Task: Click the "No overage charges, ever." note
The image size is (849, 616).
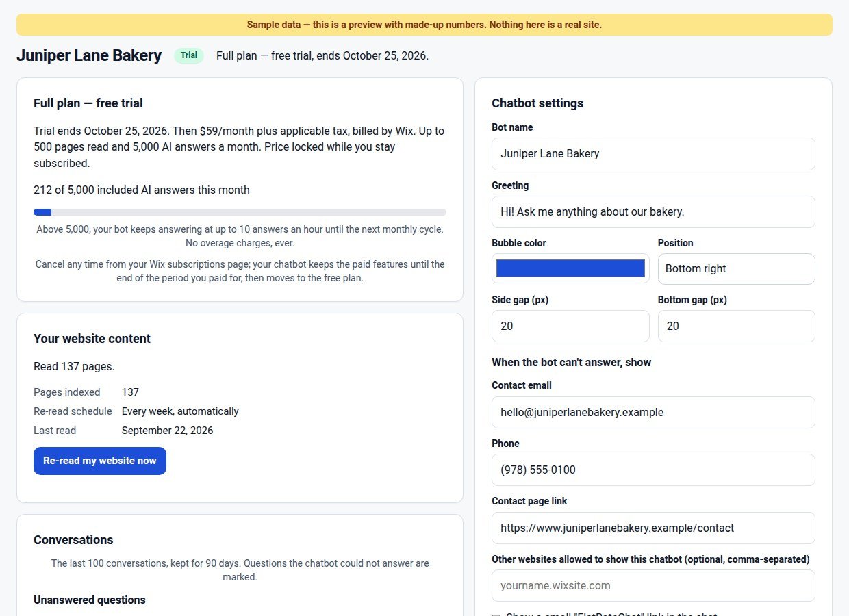Action: click(x=240, y=243)
